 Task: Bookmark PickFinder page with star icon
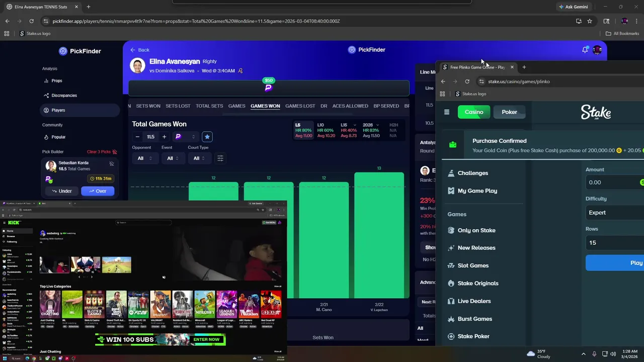[590, 21]
